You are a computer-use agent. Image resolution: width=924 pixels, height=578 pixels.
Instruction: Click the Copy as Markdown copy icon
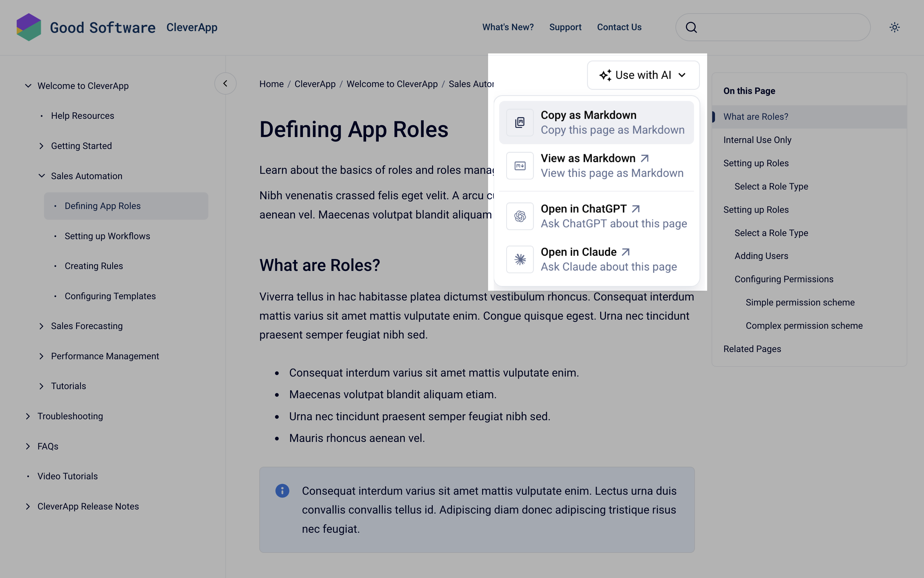[520, 123]
